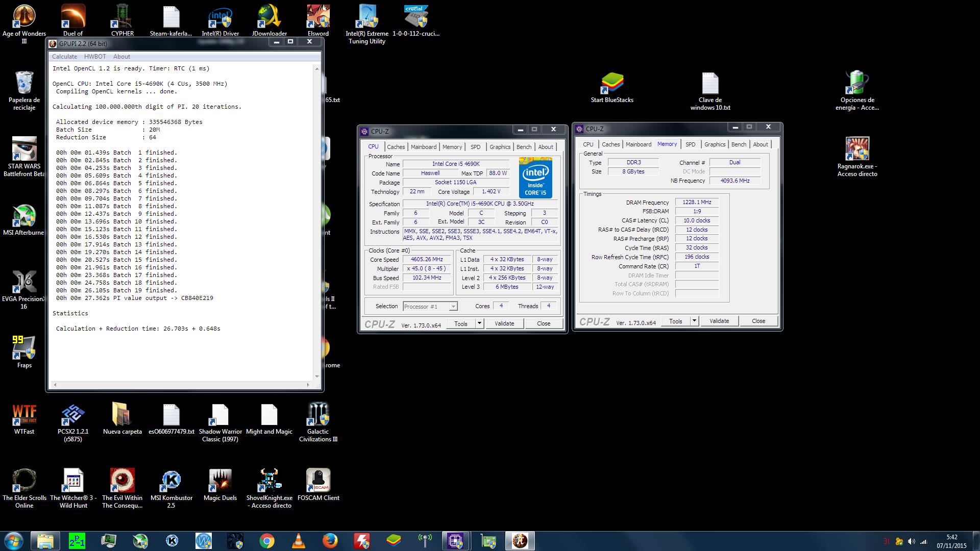Image resolution: width=980 pixels, height=551 pixels.
Task: Click the Core Speed value field
Action: (427, 259)
